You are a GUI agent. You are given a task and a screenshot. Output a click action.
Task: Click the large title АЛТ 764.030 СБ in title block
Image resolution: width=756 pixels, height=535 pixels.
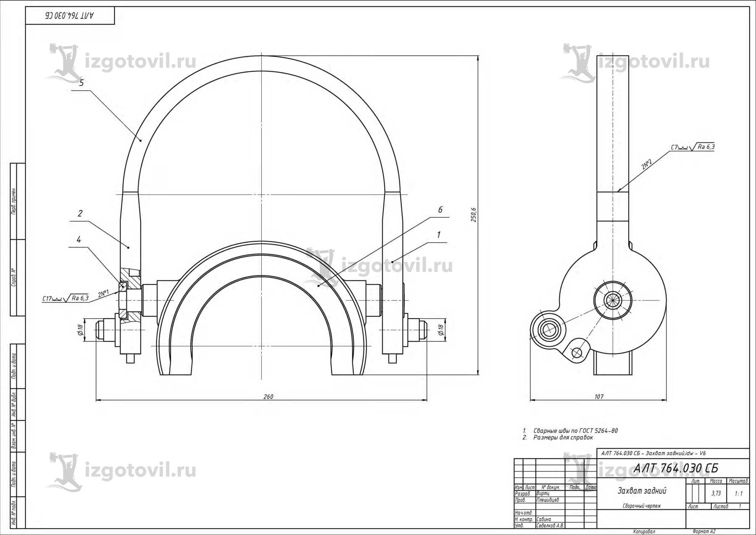click(676, 468)
